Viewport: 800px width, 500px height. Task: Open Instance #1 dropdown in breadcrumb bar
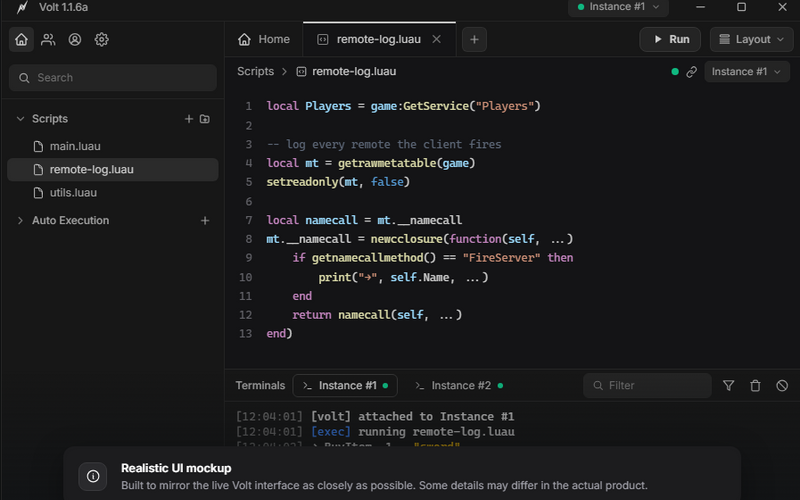click(746, 72)
